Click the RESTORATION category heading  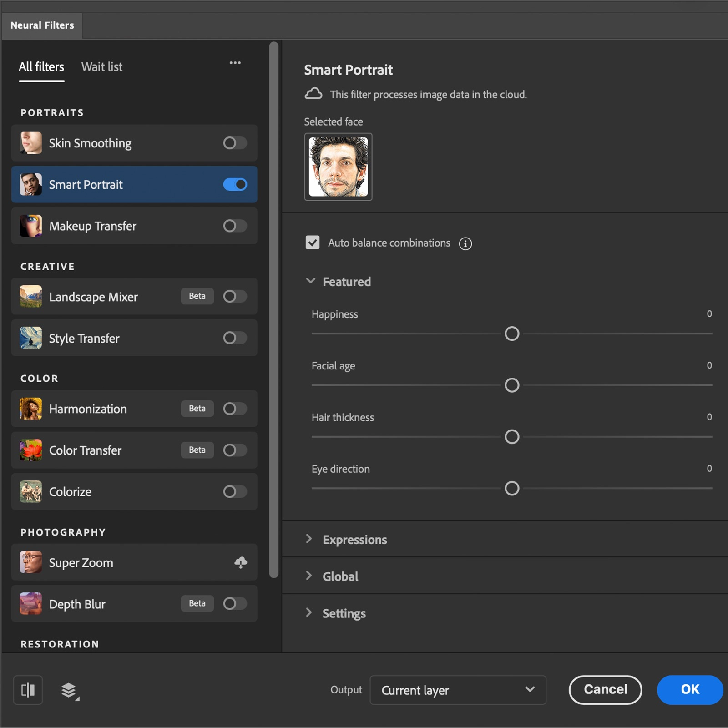[60, 644]
